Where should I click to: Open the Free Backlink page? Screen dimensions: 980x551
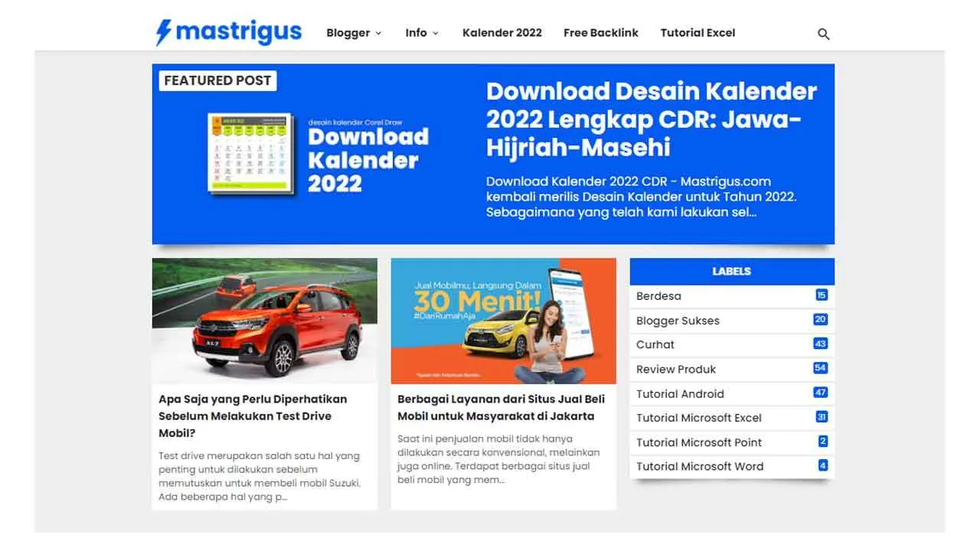coord(601,33)
